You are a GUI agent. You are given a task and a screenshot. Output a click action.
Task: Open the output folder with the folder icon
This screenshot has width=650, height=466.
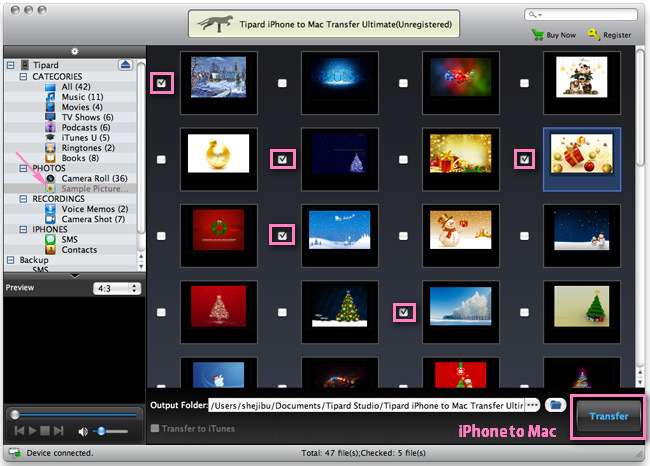point(555,405)
